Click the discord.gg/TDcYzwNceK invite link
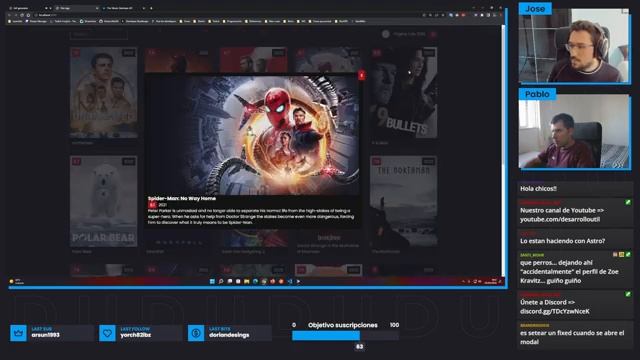 [x=554, y=311]
